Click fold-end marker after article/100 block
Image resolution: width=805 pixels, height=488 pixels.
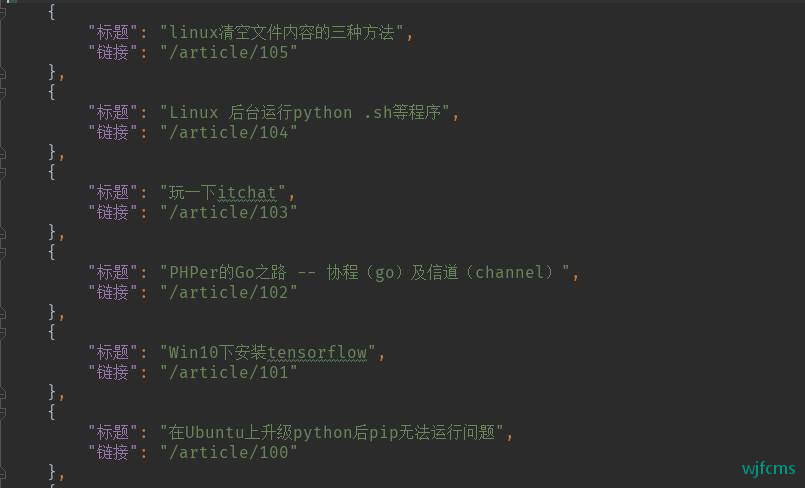coord(2,474)
